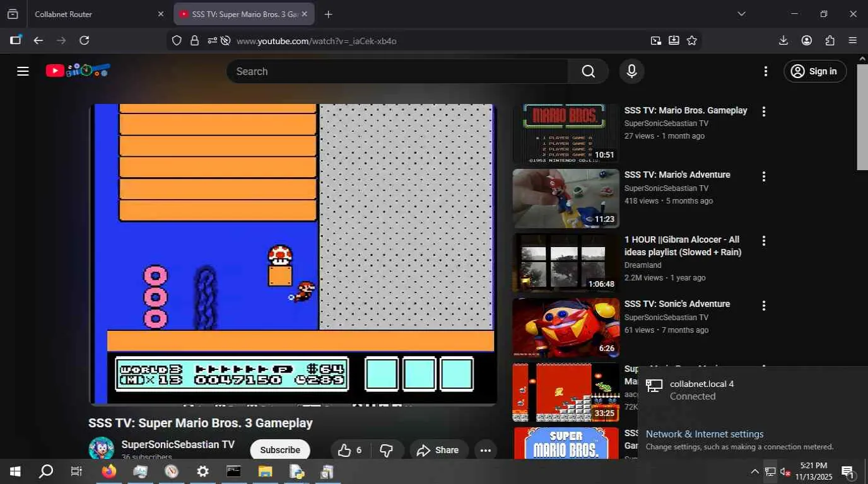Expand the list-all-tabs dropdown
Image resolution: width=868 pixels, height=484 pixels.
742,14
